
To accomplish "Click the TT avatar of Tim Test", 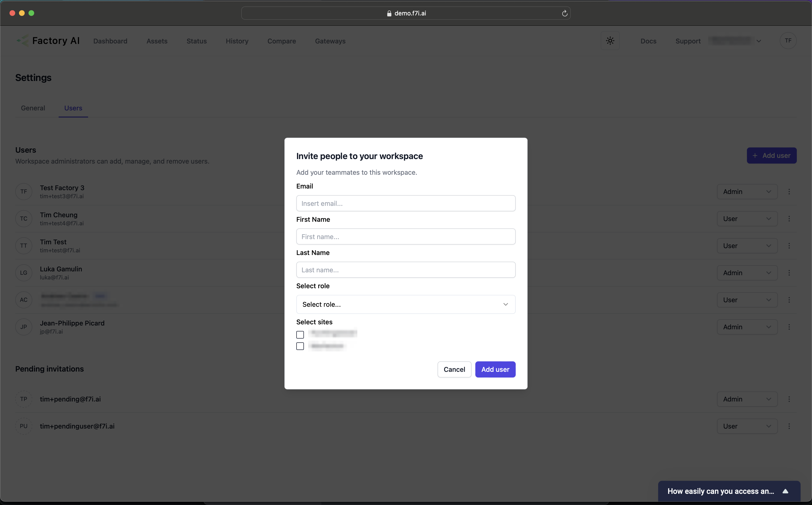I will 24,246.
